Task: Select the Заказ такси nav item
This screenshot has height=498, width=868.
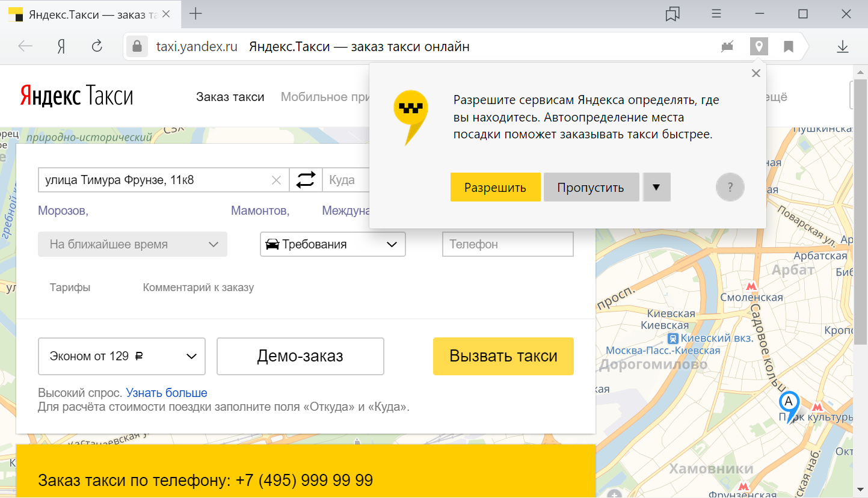Action: (x=230, y=97)
